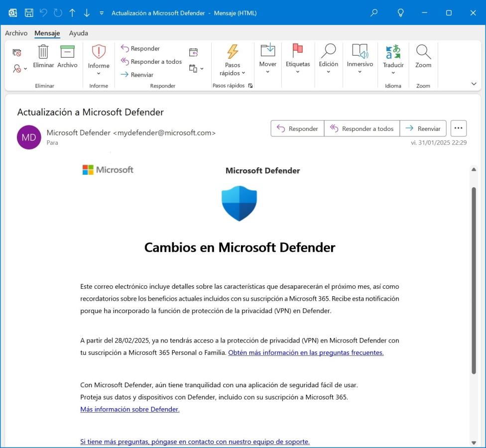Screen dimensions: 486x448
Task: Click the save icon in title bar
Action: (29, 13)
